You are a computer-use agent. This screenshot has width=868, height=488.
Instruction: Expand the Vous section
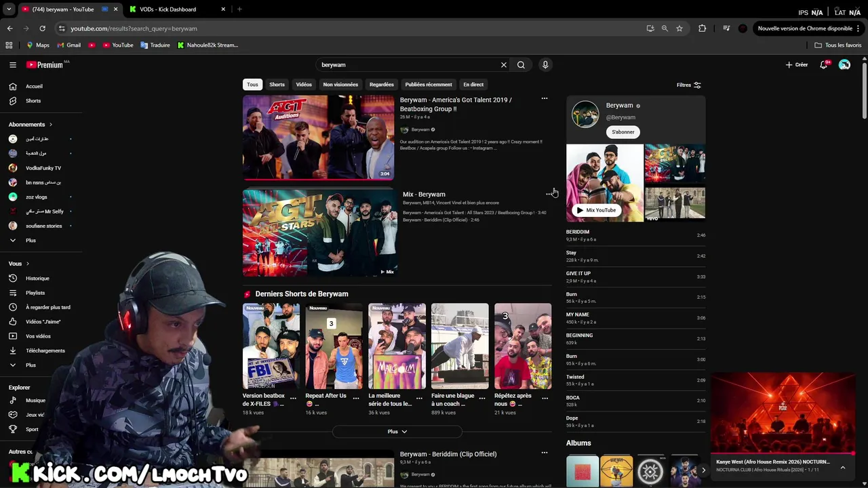tap(19, 264)
